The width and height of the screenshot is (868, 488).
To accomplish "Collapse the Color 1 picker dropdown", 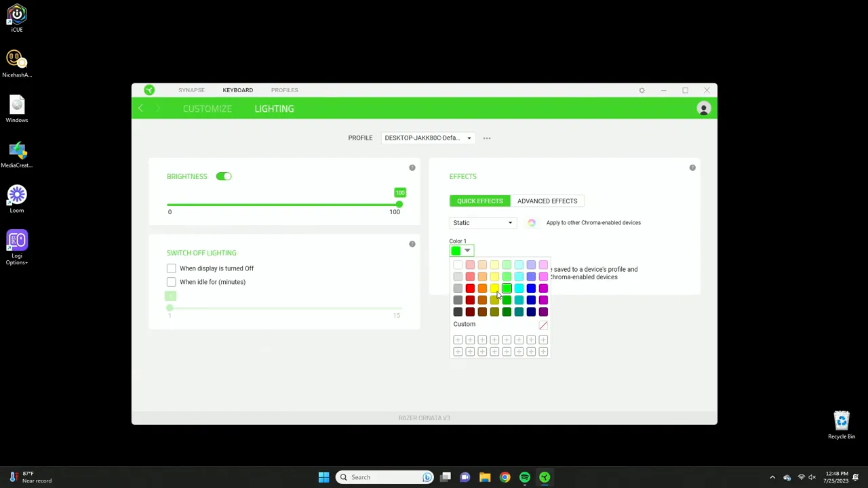I will 467,251.
